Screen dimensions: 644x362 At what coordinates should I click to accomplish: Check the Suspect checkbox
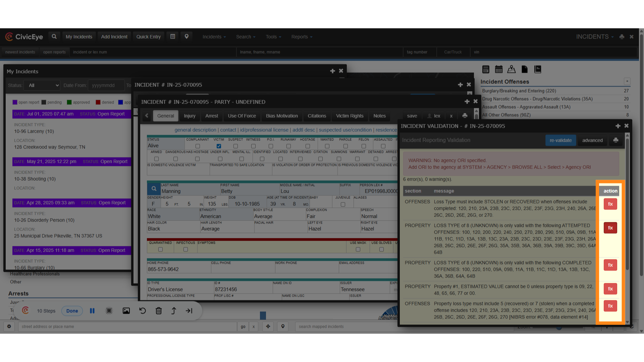pyautogui.click(x=235, y=146)
